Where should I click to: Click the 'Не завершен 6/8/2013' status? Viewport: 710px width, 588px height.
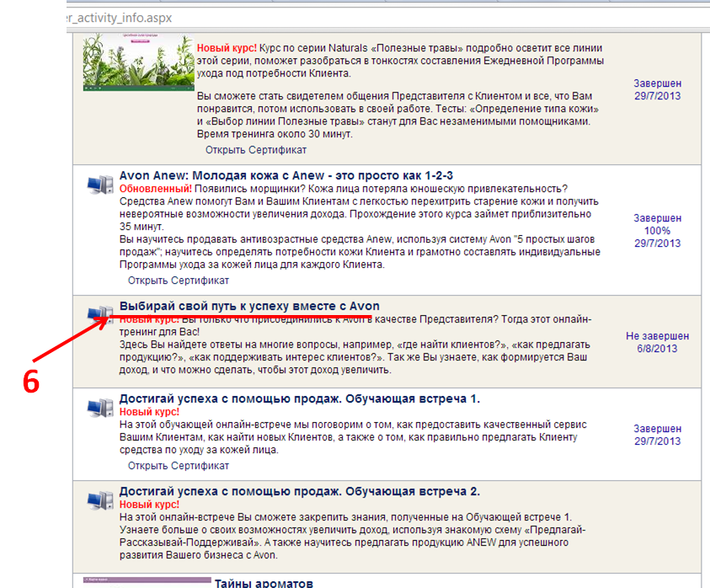coord(658,343)
